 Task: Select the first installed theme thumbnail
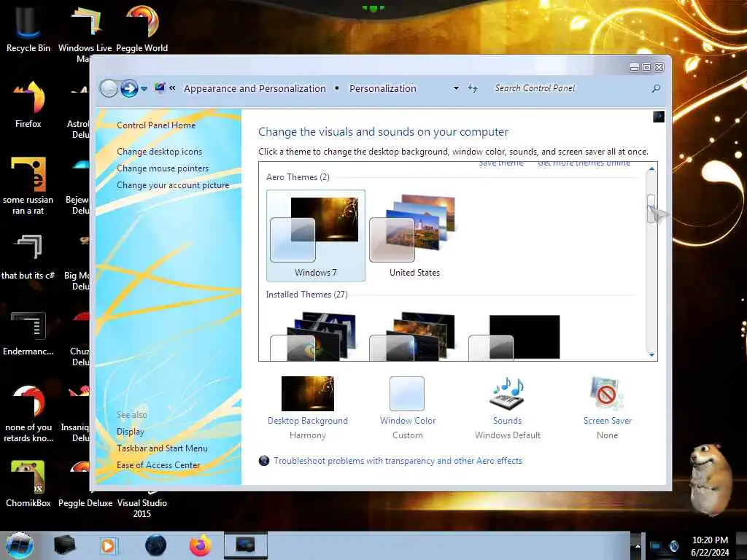point(314,336)
